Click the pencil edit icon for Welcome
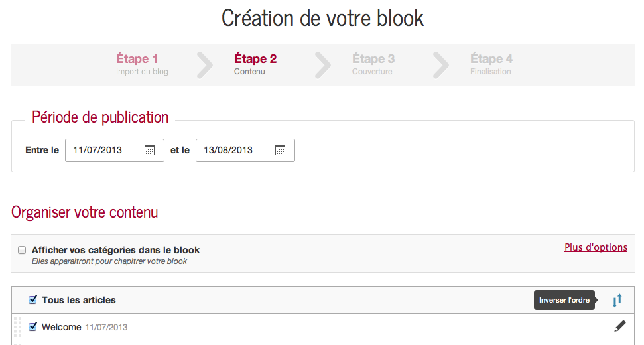 (619, 326)
